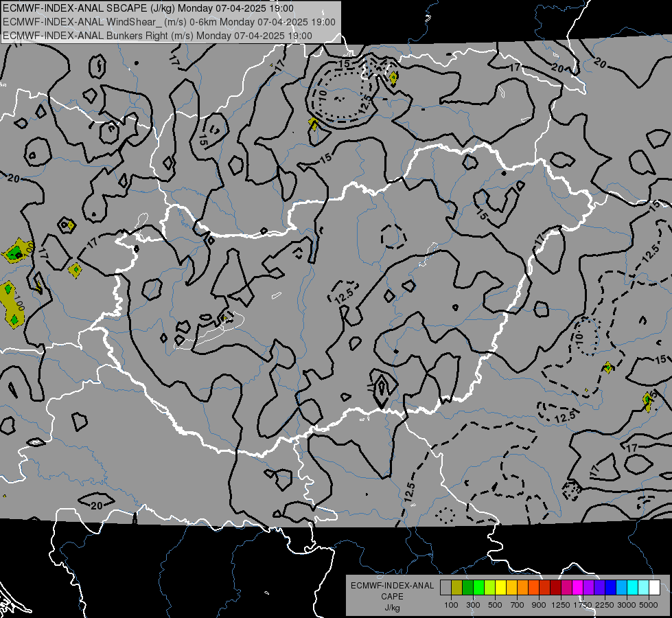The image size is (672, 618).
Task: Pick the cyan swatch just after the 3000 tick
Action: point(633,588)
